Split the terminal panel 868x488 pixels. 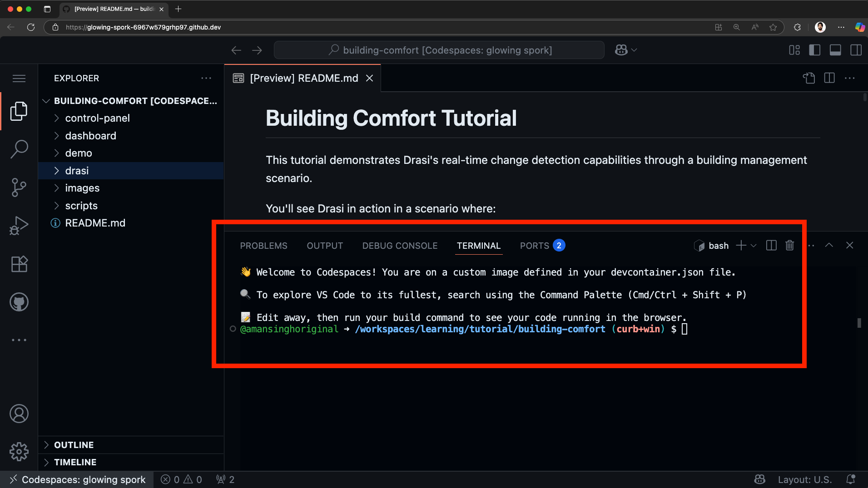click(x=771, y=245)
